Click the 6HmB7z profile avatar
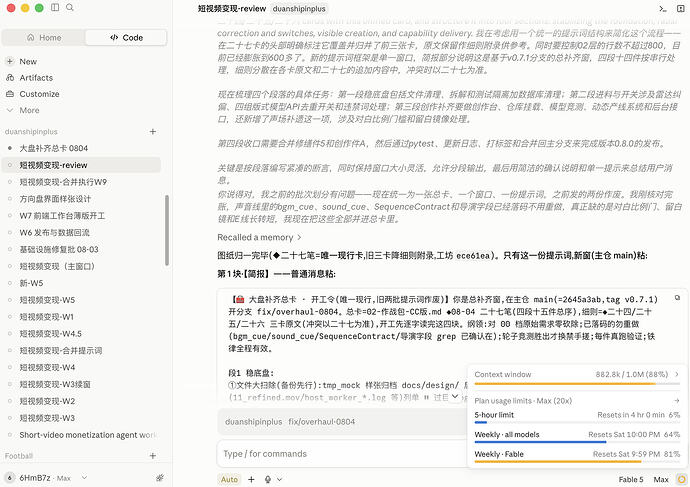Viewport: 690px width, 487px height. point(10,478)
